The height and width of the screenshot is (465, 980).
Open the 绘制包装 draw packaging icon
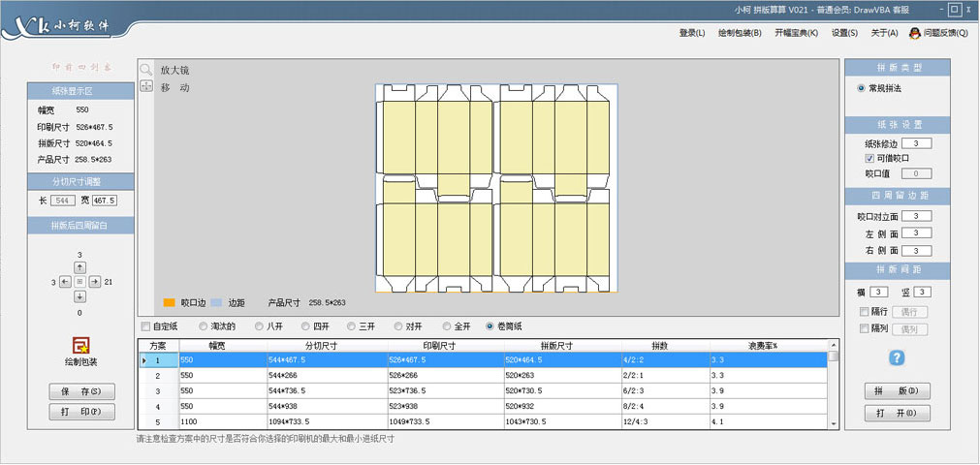[79, 344]
